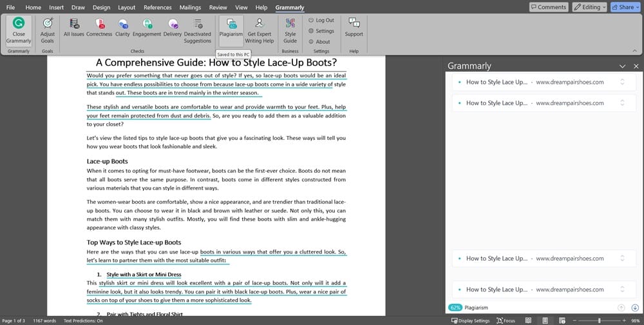The height and width of the screenshot is (325, 644).
Task: Switch to the Layout tab
Action: [x=126, y=7]
